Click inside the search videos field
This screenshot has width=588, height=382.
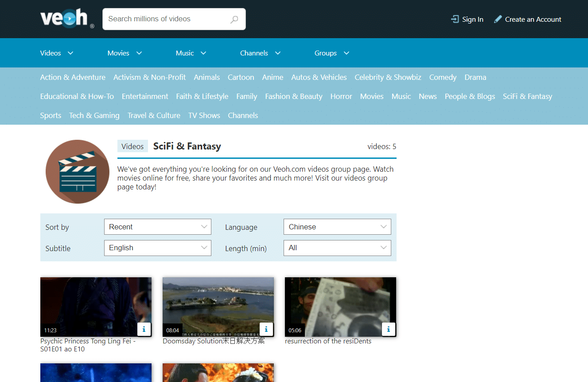(x=168, y=19)
